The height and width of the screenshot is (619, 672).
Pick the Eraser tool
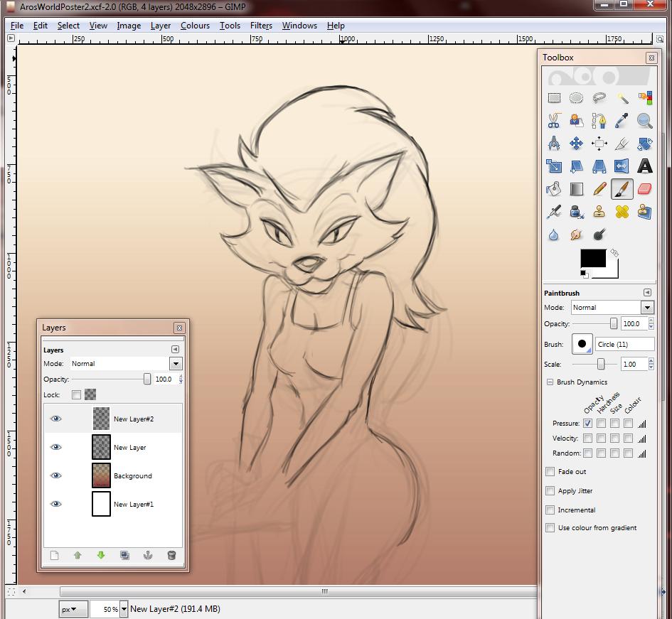point(644,189)
